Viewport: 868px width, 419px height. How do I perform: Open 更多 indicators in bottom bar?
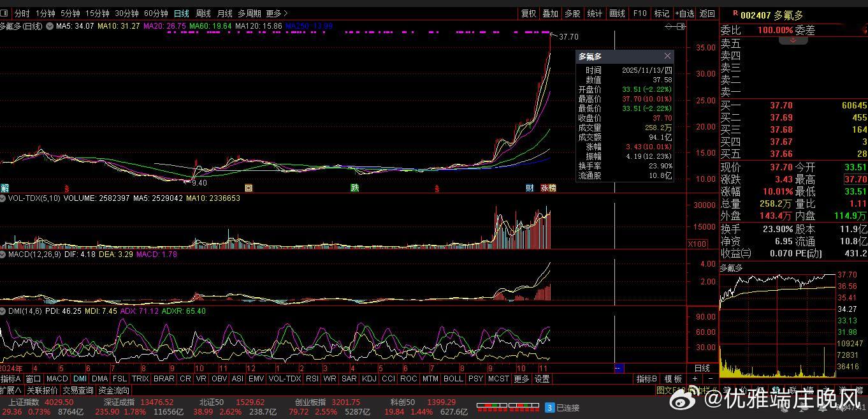point(521,379)
